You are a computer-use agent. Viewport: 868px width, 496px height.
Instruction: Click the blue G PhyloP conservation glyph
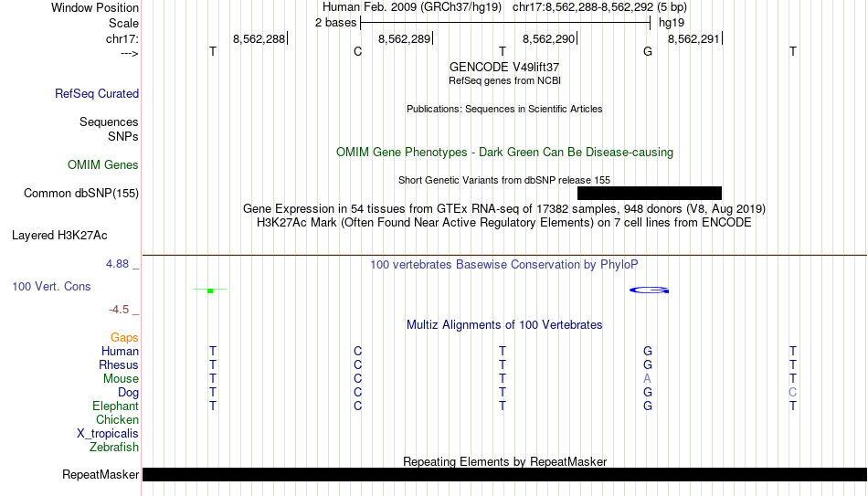tap(650, 290)
